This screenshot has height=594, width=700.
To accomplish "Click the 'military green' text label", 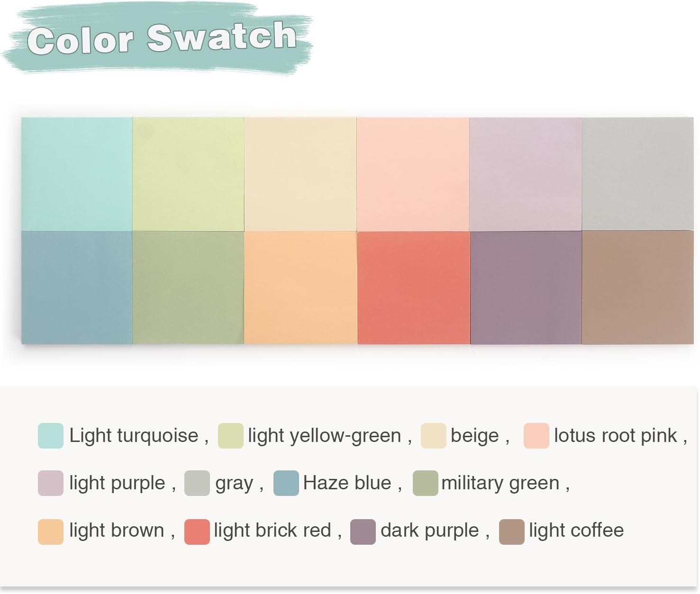I will pos(500,483).
